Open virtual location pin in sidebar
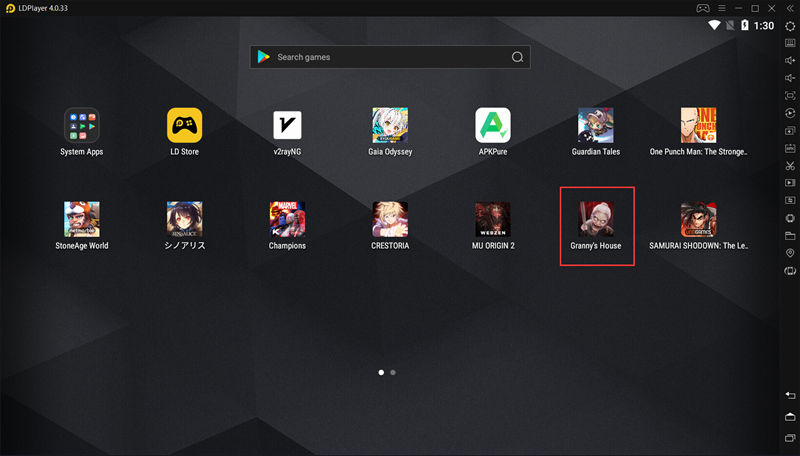 coord(790,253)
